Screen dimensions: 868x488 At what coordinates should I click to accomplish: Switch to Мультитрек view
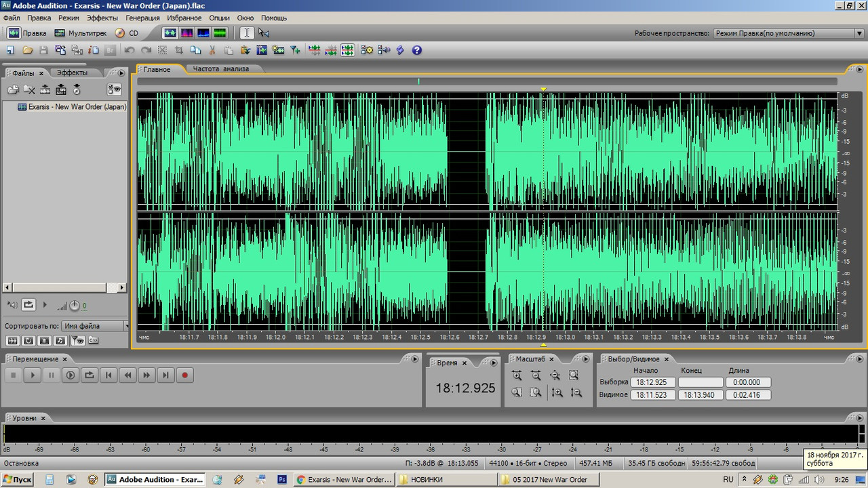coord(80,33)
